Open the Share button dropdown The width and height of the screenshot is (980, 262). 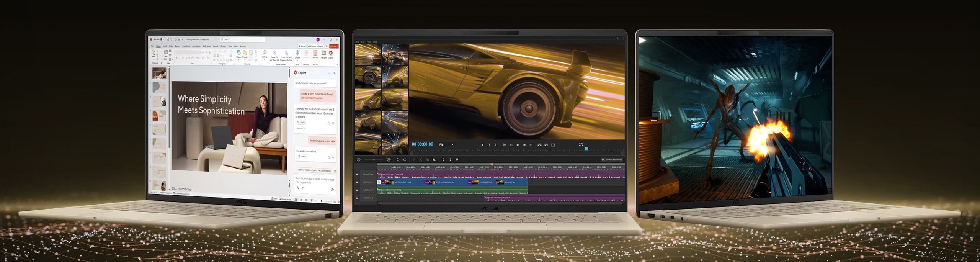click(334, 46)
